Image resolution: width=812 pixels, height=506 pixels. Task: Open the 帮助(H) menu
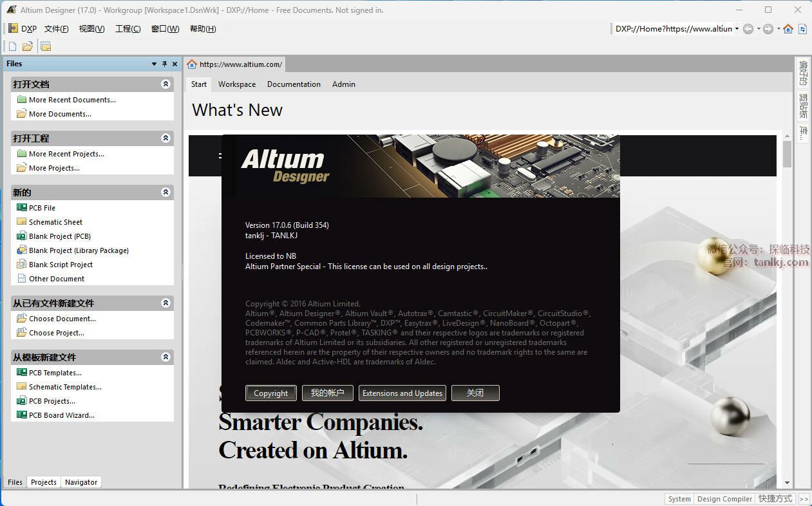203,29
